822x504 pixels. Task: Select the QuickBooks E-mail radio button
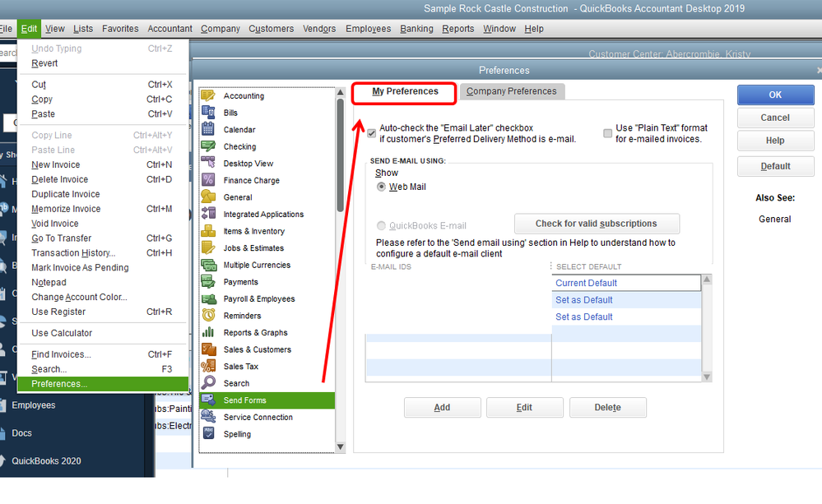(381, 225)
